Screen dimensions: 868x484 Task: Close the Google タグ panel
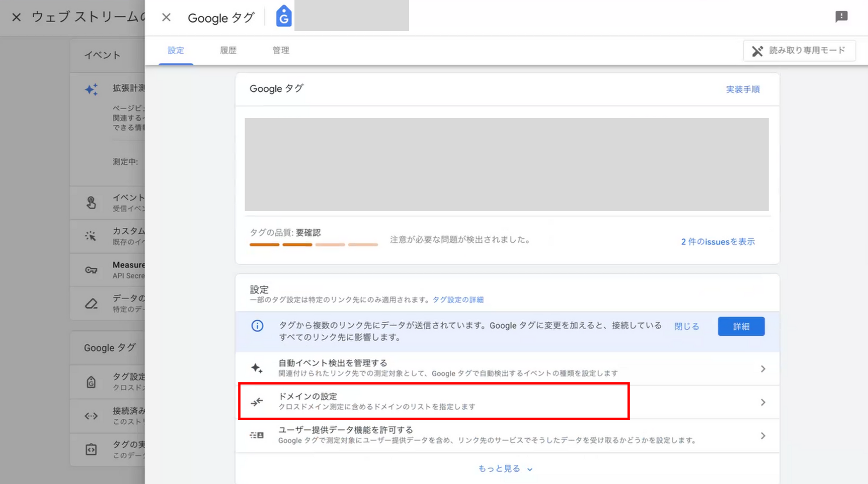click(x=166, y=17)
